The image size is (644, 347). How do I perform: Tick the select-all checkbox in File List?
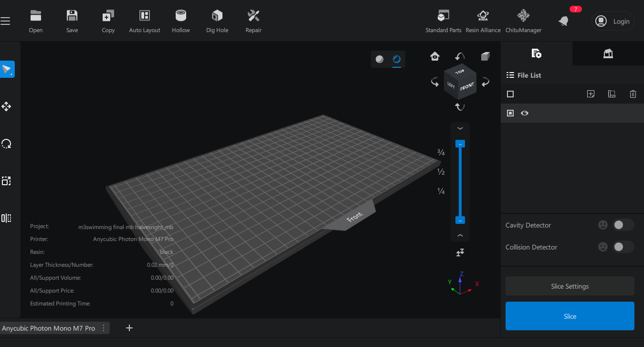click(x=510, y=94)
